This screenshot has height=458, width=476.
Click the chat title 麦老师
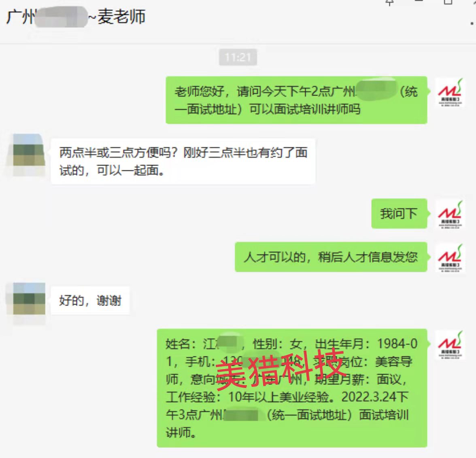click(x=121, y=17)
